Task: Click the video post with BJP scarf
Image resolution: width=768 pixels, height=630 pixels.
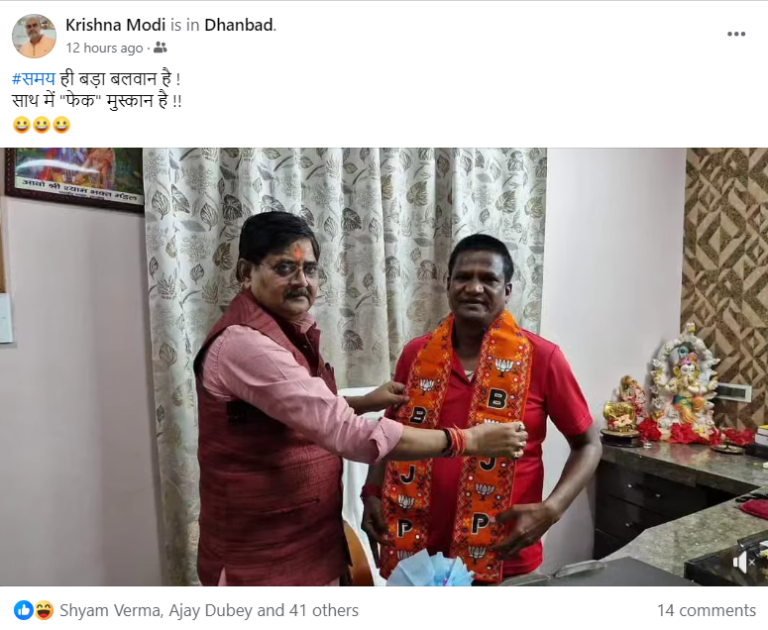Action: (384, 367)
